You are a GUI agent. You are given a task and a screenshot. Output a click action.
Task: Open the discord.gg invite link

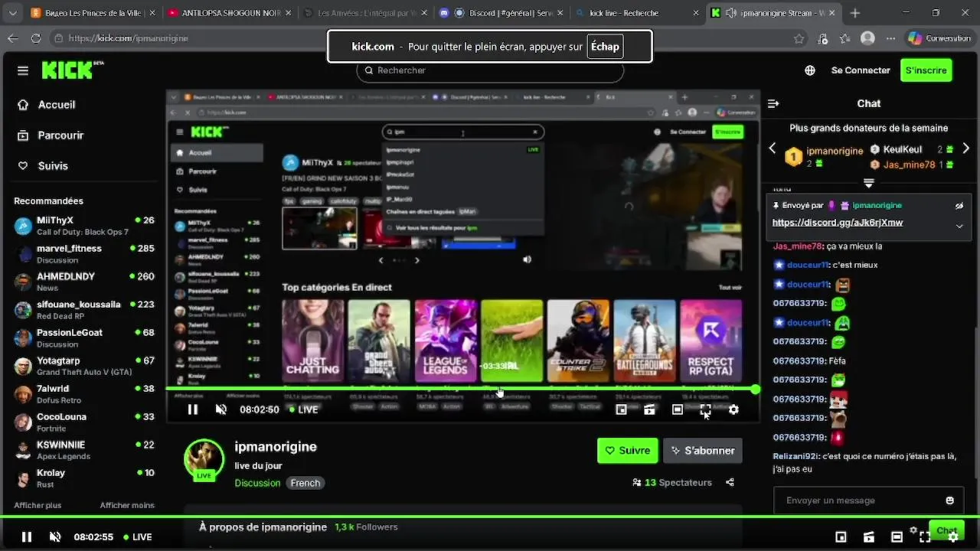tap(838, 223)
